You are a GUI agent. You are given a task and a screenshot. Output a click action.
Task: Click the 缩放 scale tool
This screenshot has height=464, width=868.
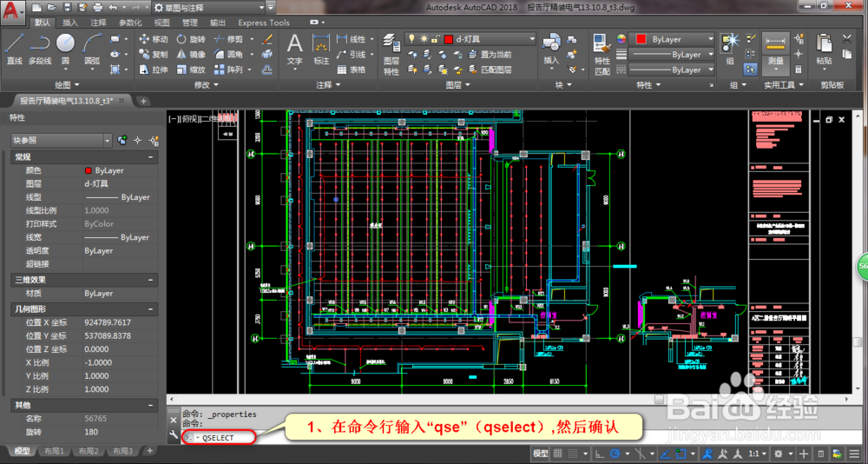click(191, 70)
